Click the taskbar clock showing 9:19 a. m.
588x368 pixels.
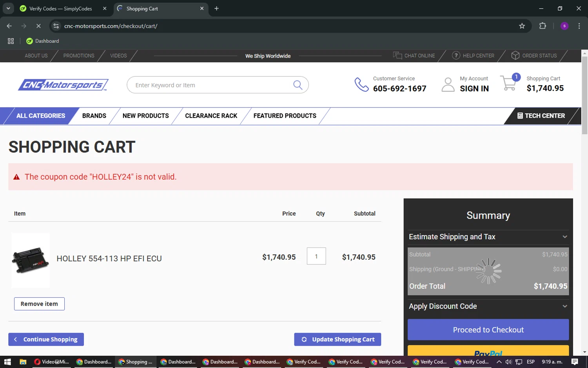coord(552,362)
